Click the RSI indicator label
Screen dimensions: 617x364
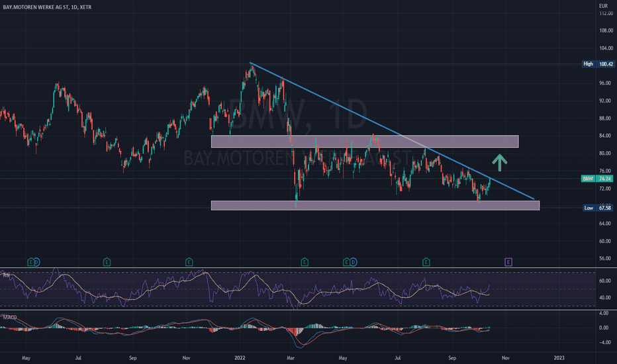point(7,275)
